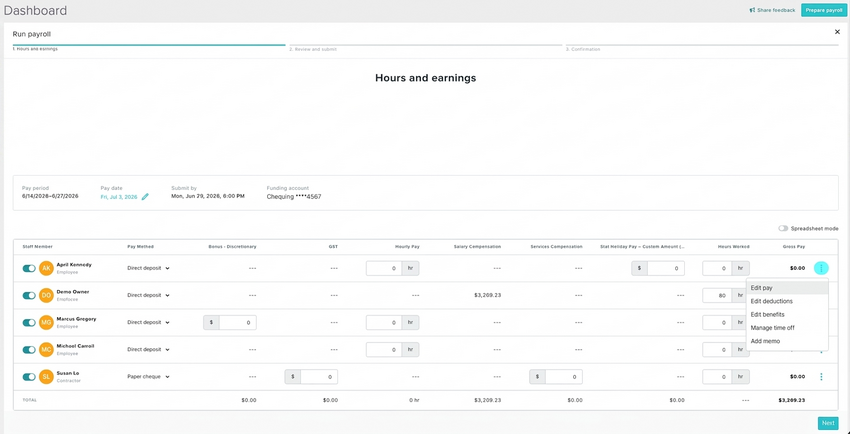The image size is (850, 434).
Task: Click the Share feedback megaphone icon
Action: tap(752, 10)
